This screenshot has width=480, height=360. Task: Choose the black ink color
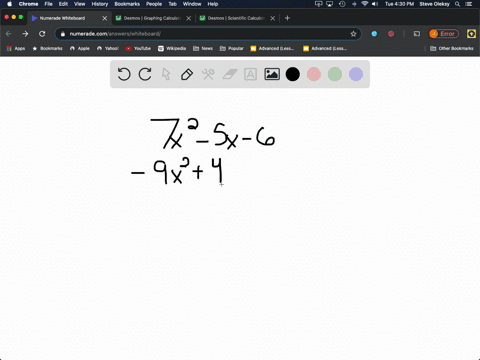293,74
